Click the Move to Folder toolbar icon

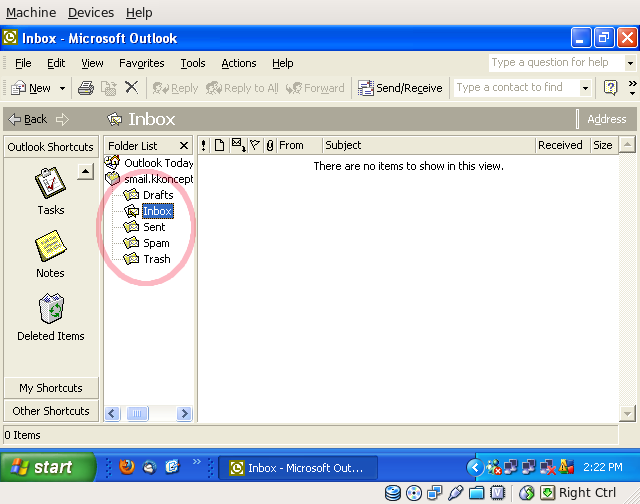(109, 88)
